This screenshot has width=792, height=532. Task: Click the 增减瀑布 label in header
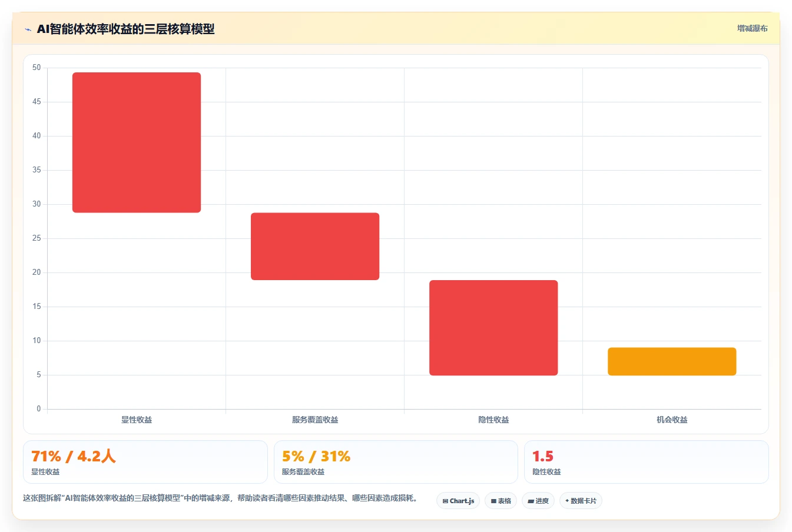[752, 28]
